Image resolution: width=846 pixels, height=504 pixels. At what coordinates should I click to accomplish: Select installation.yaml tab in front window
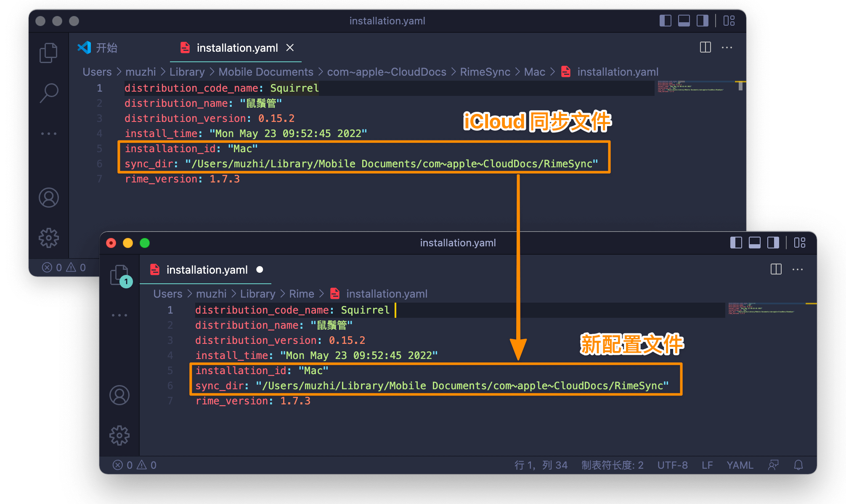point(207,270)
